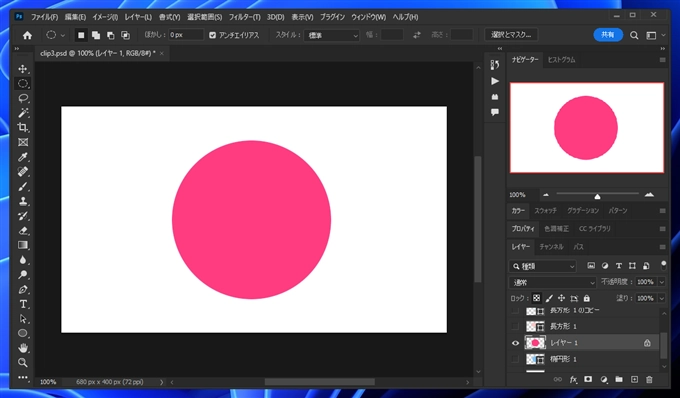Open the History panel icon
The width and height of the screenshot is (680, 398).
tap(495, 65)
